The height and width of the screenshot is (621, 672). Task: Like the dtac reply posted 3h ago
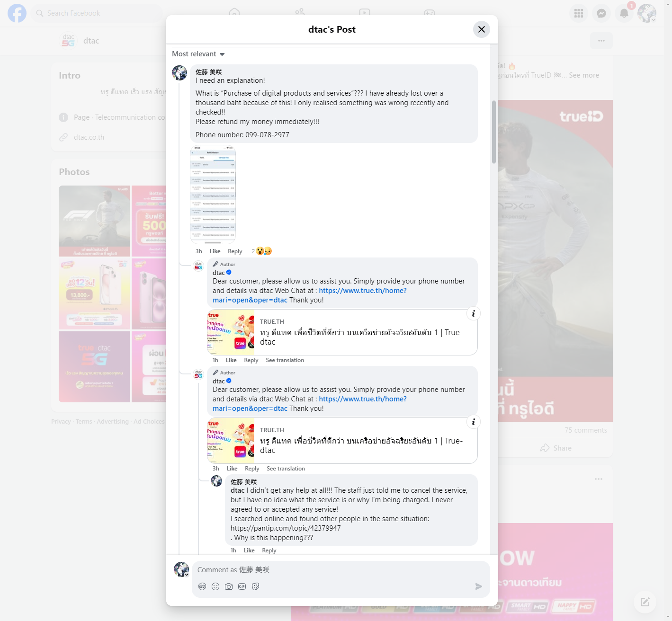click(x=232, y=469)
